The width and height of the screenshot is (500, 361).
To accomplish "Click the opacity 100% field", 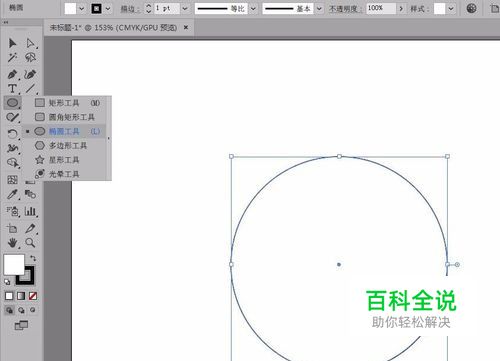I will pyautogui.click(x=381, y=9).
